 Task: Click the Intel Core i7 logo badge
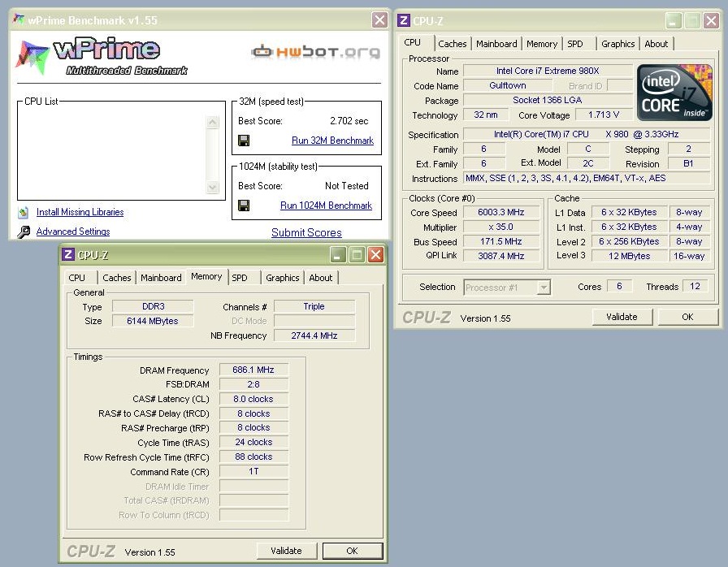pyautogui.click(x=674, y=93)
